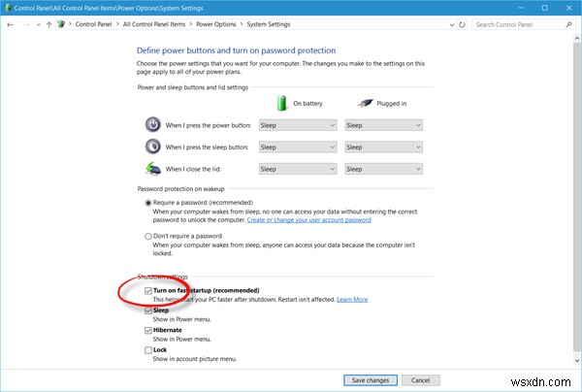582x392 pixels.
Task: Click the forward navigation arrow
Action: tap(26, 24)
